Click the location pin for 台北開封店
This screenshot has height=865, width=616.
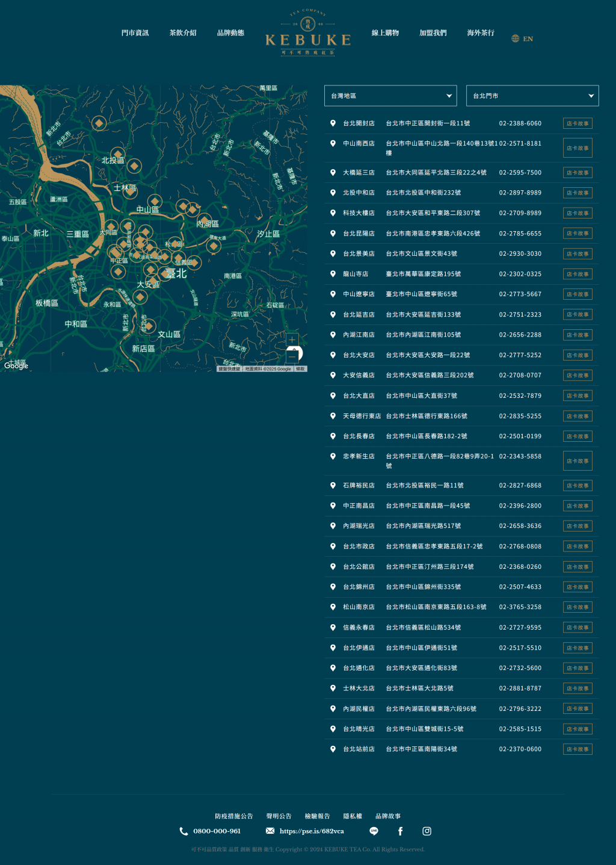pos(333,123)
